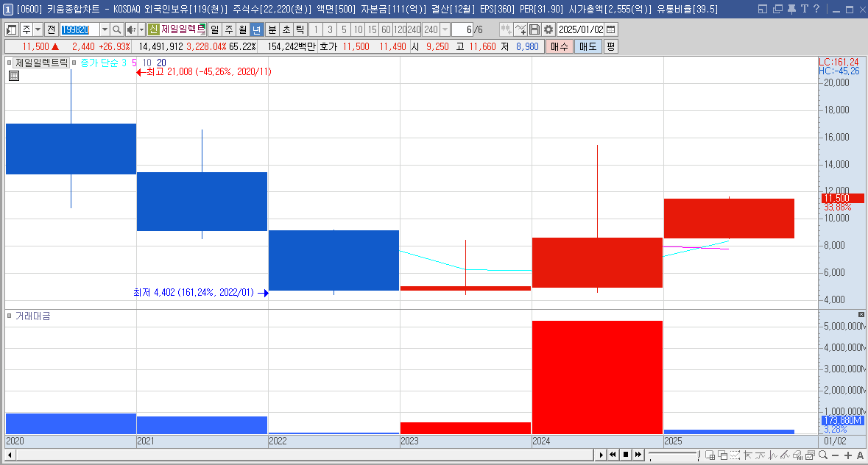Click the grayed candle compare icon

506,30
